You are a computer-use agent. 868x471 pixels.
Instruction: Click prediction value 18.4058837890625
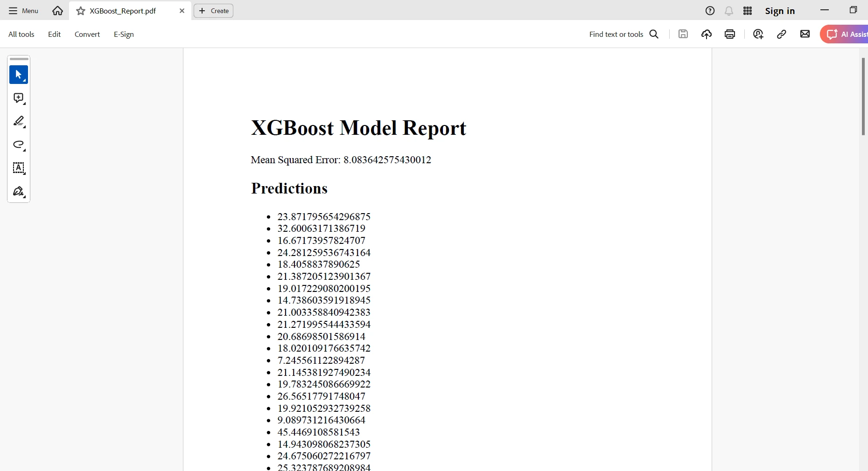click(x=319, y=264)
